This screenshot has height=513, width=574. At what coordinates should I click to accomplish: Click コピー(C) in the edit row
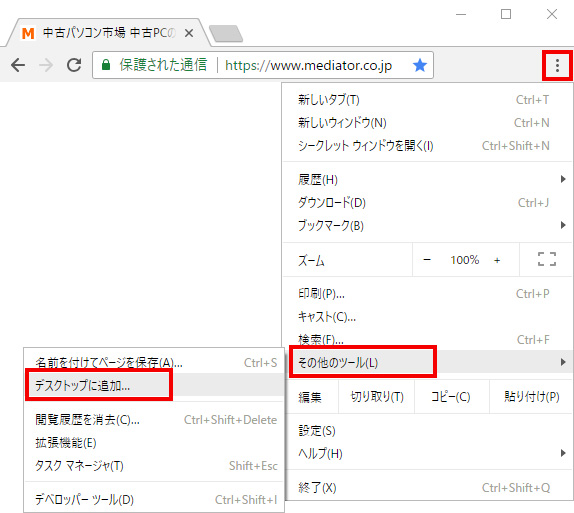tap(451, 397)
